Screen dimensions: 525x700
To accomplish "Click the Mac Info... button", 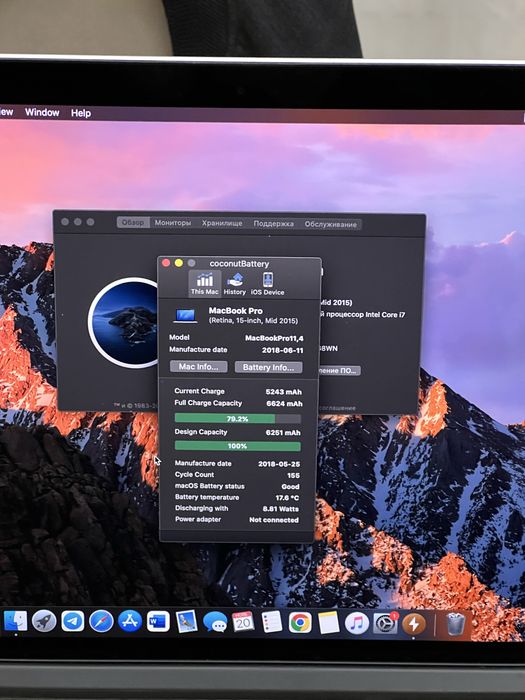I will [199, 367].
